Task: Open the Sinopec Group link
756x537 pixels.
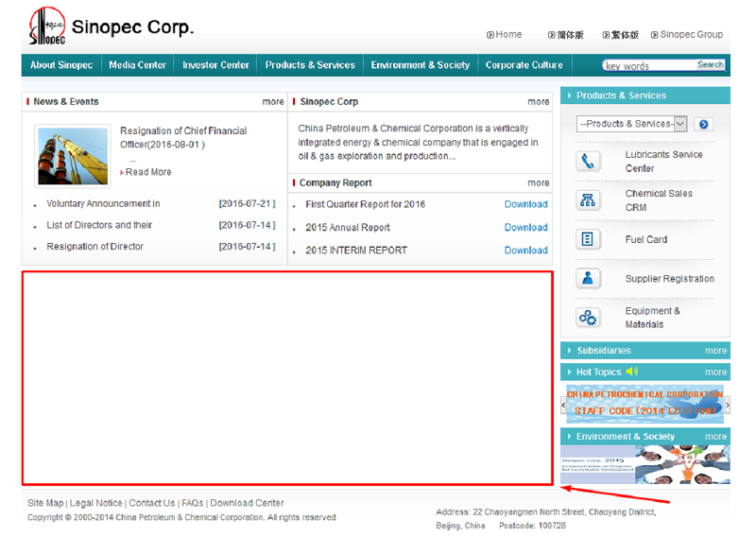Action: (692, 35)
